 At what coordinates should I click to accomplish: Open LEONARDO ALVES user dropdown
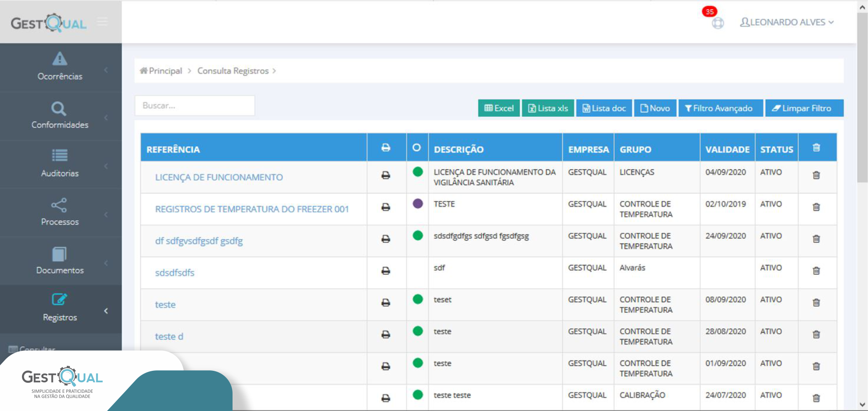coord(787,22)
